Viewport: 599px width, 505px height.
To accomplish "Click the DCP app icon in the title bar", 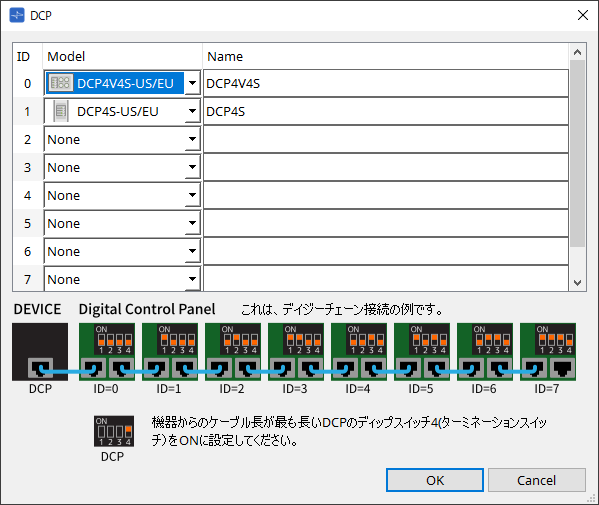I will point(17,15).
